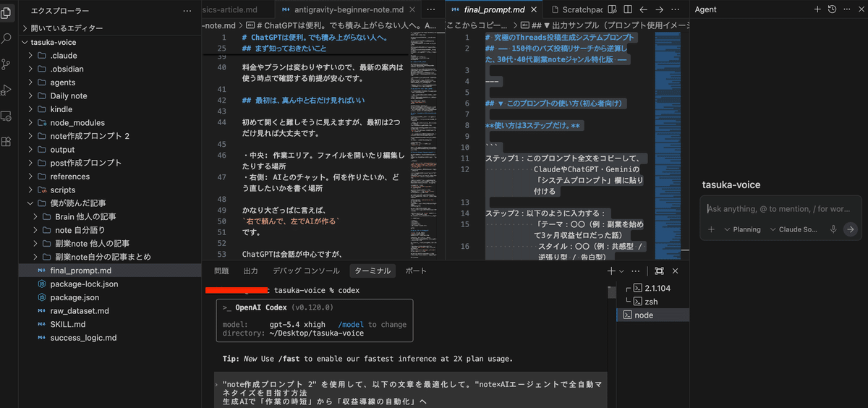Viewport: 868px width, 408px height.
Task: Open Explorer panel more actions menu
Action: pyautogui.click(x=188, y=11)
